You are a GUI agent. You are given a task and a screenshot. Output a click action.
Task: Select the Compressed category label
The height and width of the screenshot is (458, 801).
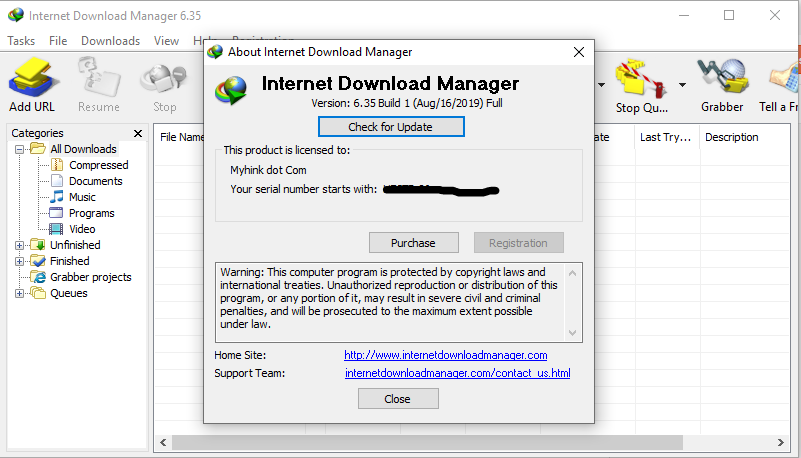(99, 165)
